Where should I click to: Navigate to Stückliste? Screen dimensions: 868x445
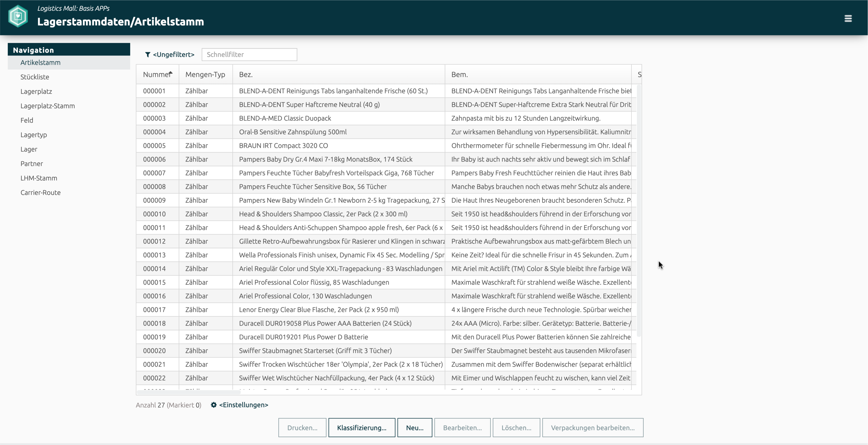point(35,77)
